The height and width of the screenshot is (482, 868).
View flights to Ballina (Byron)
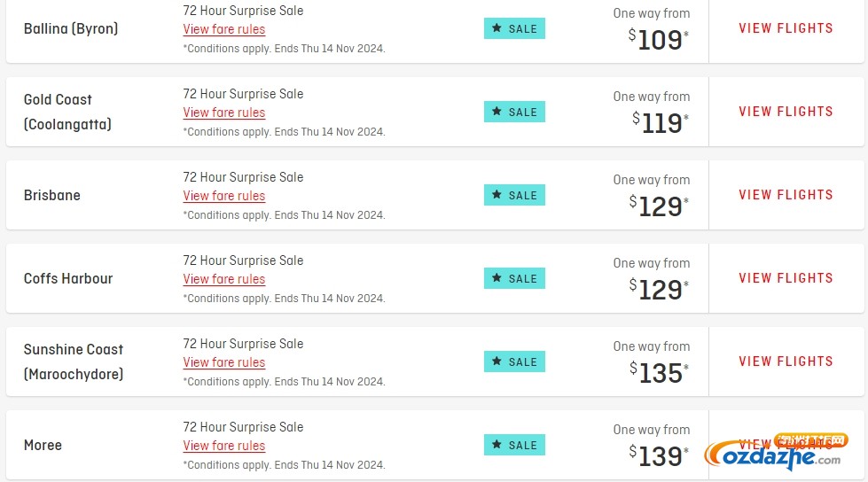(786, 28)
